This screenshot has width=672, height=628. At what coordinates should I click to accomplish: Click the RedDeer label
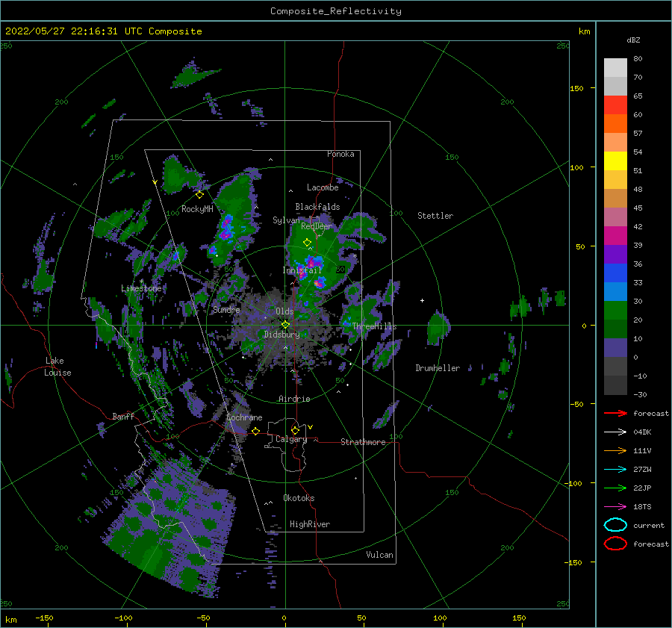(317, 226)
